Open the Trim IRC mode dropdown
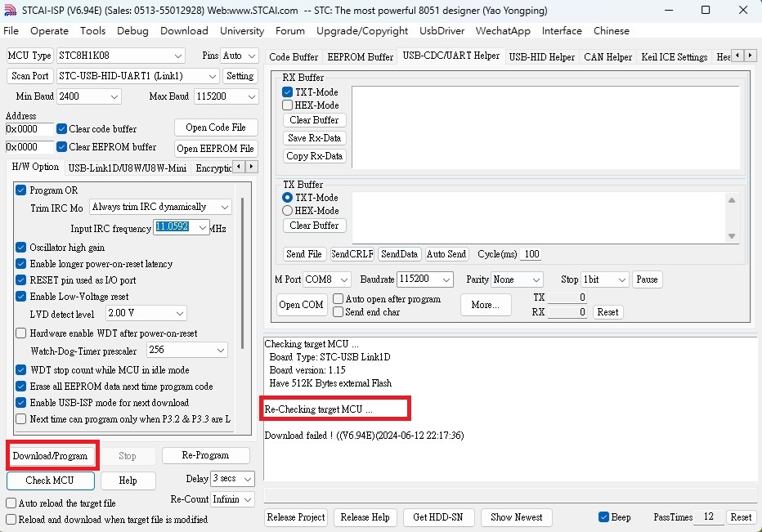 (160, 207)
